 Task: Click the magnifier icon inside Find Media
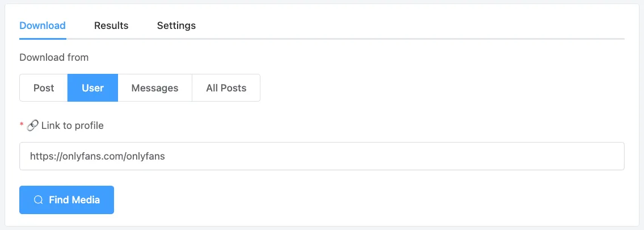pos(39,200)
